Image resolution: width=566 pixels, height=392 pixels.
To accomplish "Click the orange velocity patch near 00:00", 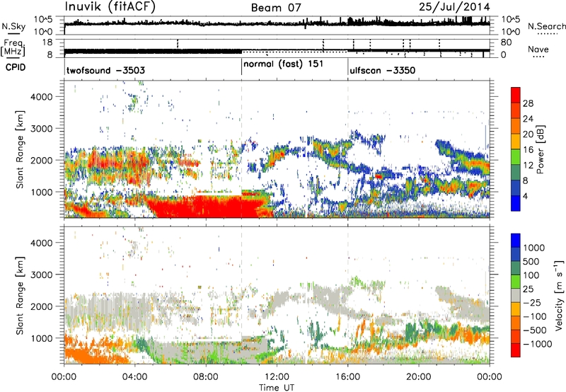I will click(x=86, y=354).
